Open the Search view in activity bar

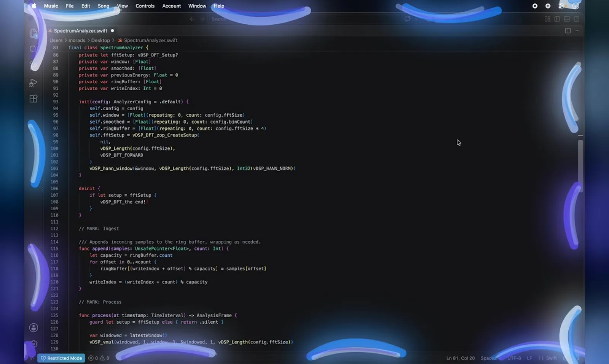pos(33,49)
